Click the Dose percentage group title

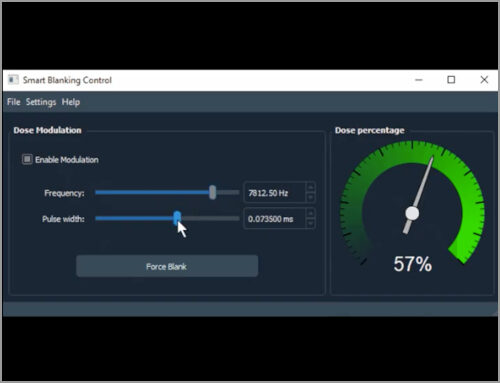click(x=370, y=130)
